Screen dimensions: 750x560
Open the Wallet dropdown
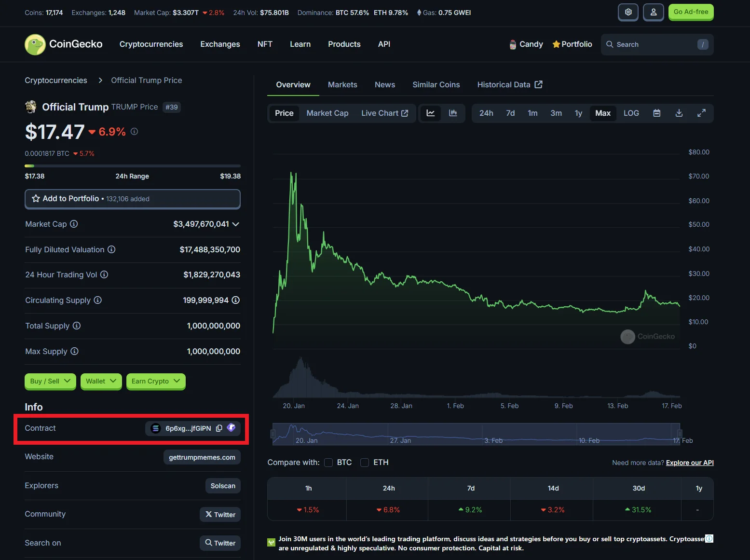point(101,381)
